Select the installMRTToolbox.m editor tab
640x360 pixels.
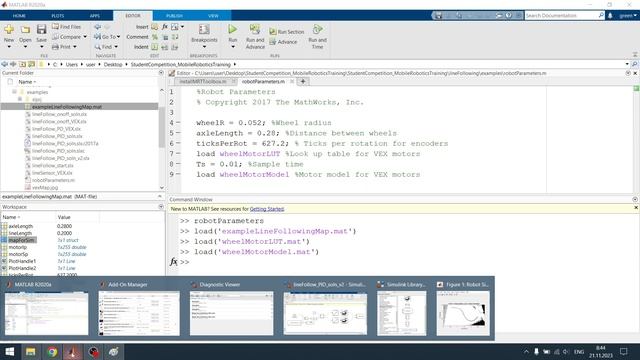click(203, 82)
